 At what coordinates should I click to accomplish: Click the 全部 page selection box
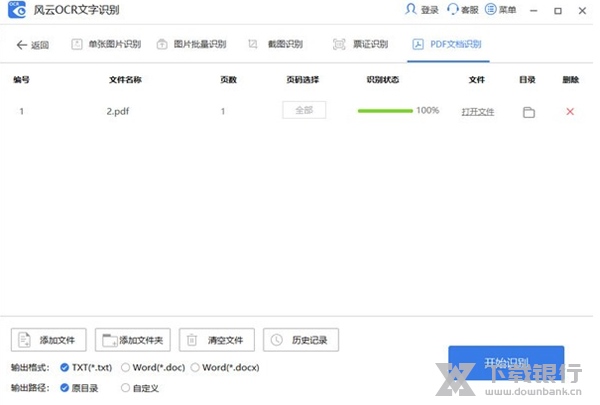304,110
